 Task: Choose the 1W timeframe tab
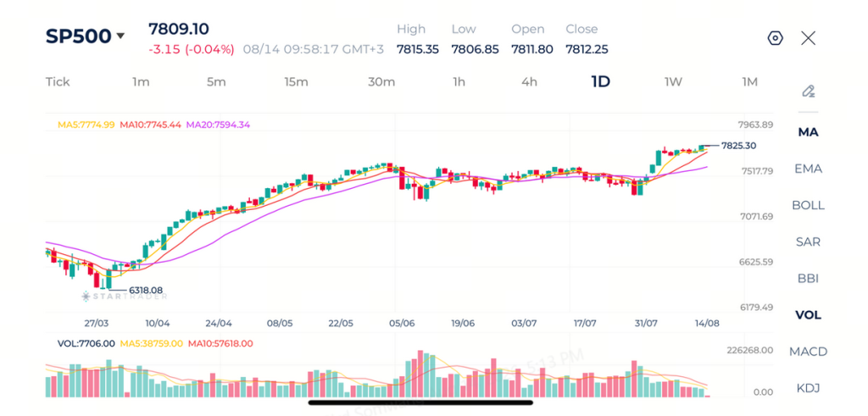pos(673,82)
